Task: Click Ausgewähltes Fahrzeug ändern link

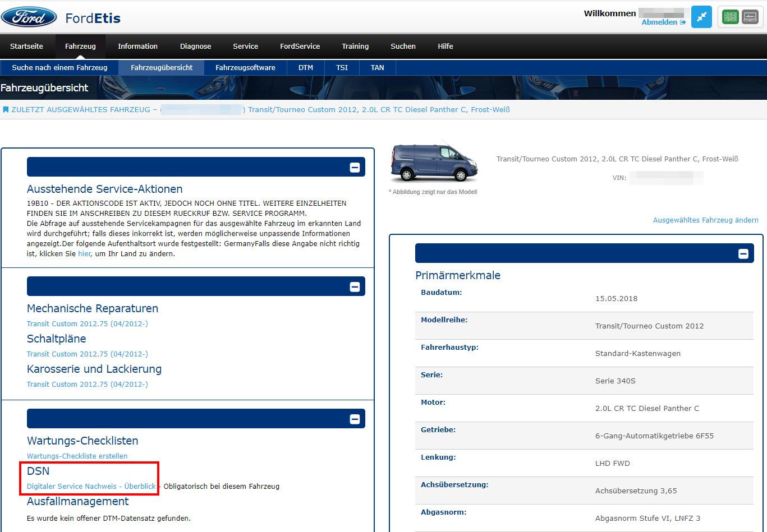Action: pyautogui.click(x=705, y=220)
